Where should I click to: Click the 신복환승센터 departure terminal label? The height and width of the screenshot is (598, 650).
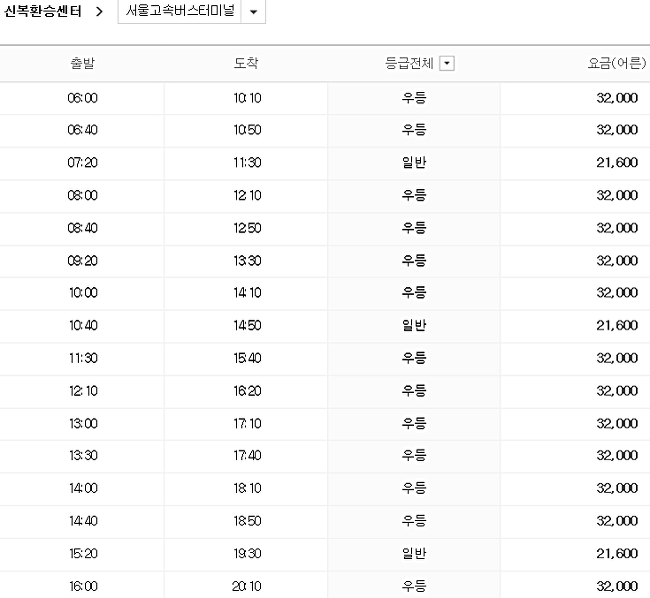click(42, 11)
